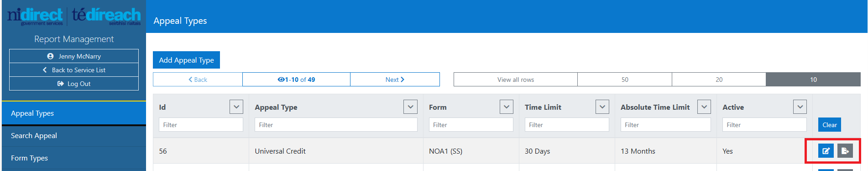Click the 1-10 of 49 page indicator
Image resolution: width=868 pixels, height=171 pixels.
pos(296,80)
